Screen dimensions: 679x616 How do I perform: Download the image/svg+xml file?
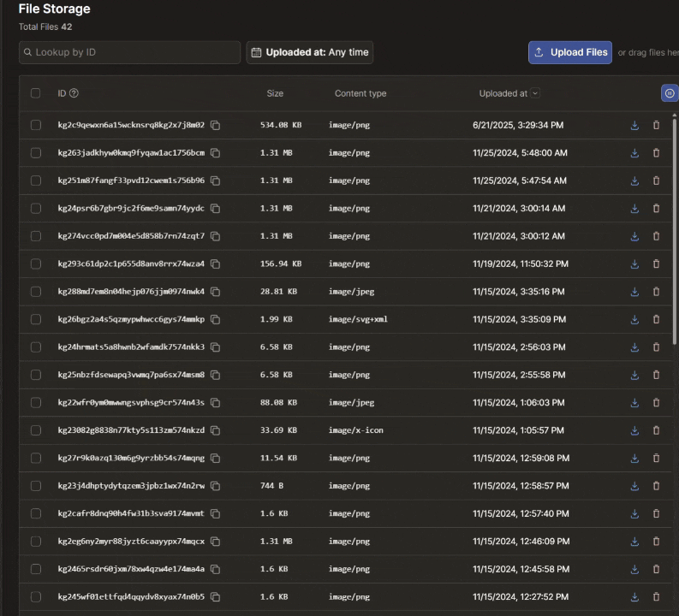pos(634,319)
